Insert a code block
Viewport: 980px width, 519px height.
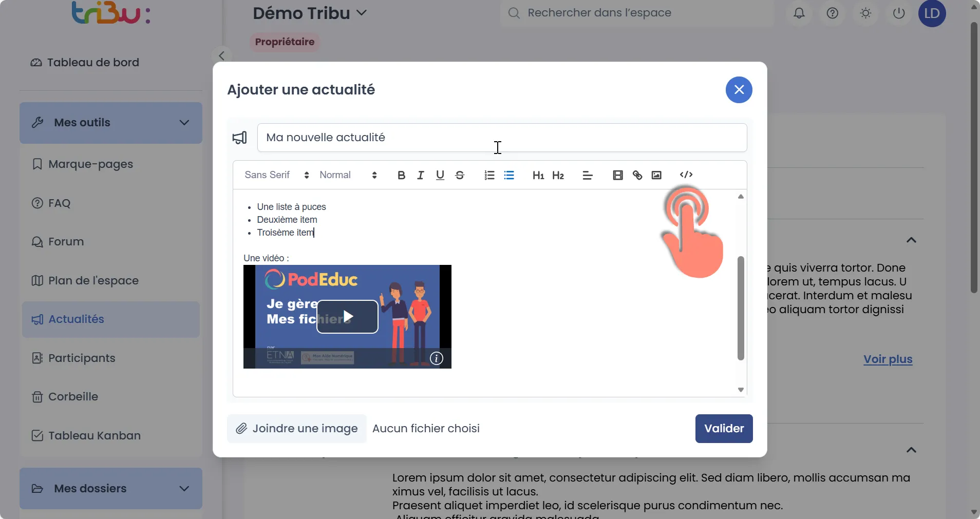tap(686, 175)
